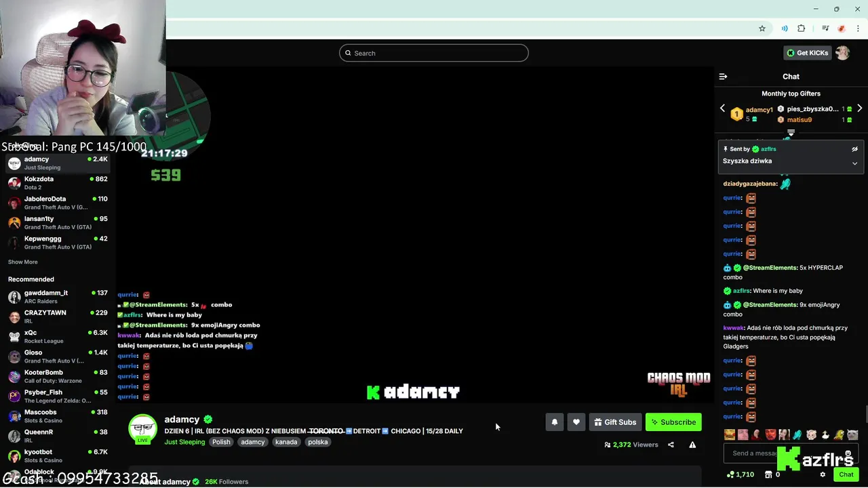The height and width of the screenshot is (488, 868).
Task: Subscribe to adamcy channel
Action: [x=673, y=422]
